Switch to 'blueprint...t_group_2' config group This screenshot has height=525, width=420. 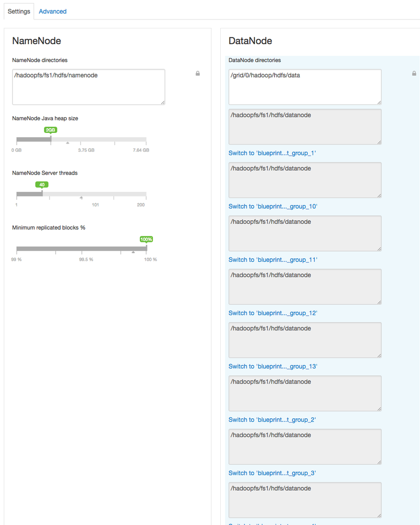coord(272,420)
